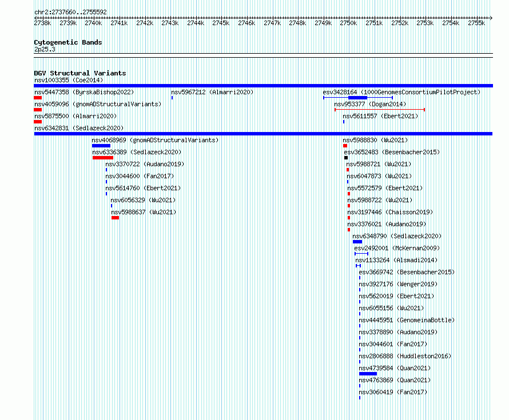Click the blue bar under nsv4068969

tap(101, 146)
